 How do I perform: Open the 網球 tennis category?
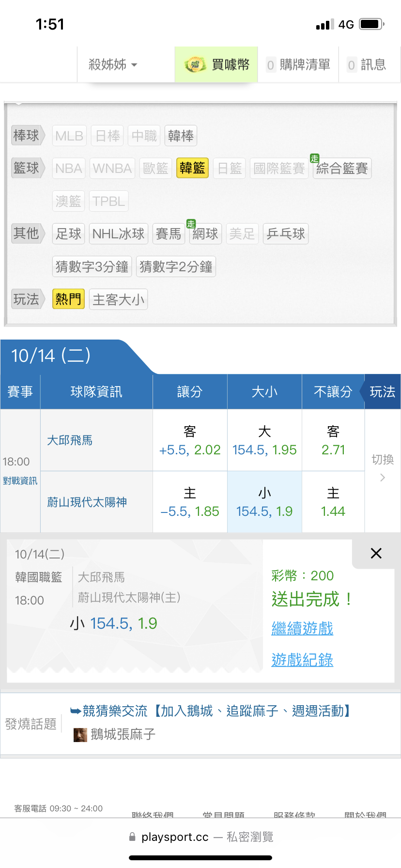point(205,234)
